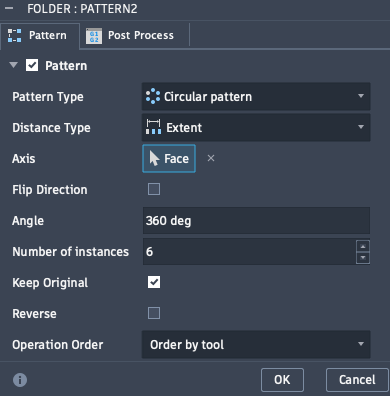
Task: Click the Post Process G1 G2 icon
Action: pyautogui.click(x=94, y=36)
